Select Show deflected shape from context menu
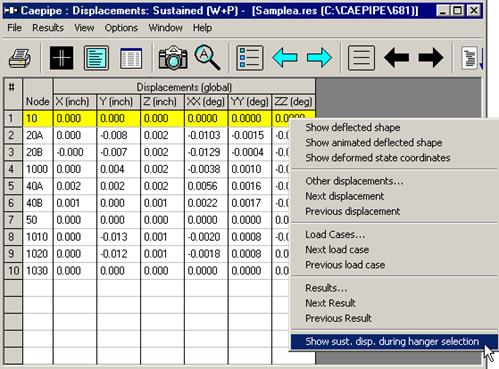 click(353, 127)
